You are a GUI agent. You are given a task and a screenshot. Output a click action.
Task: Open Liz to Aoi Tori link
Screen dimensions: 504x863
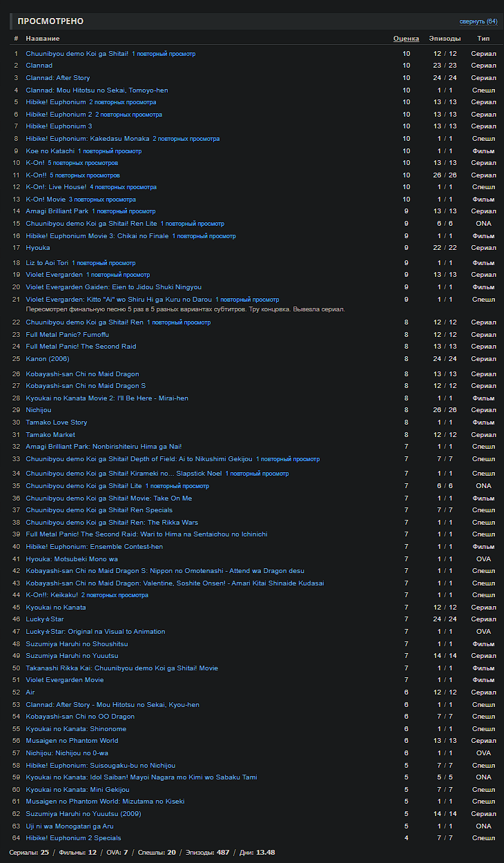[47, 263]
